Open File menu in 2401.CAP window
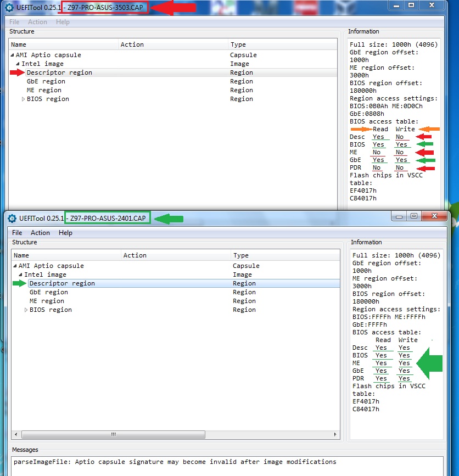 [17, 233]
